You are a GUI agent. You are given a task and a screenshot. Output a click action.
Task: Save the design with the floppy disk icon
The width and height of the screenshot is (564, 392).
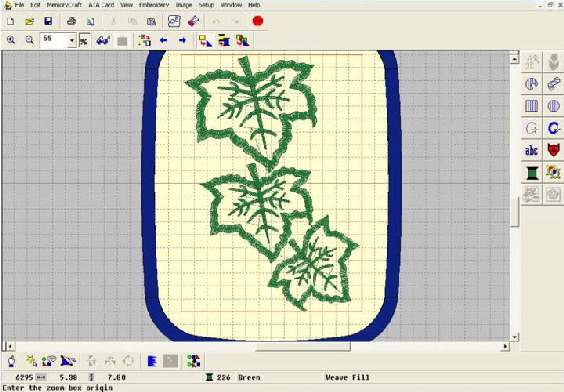click(x=48, y=22)
